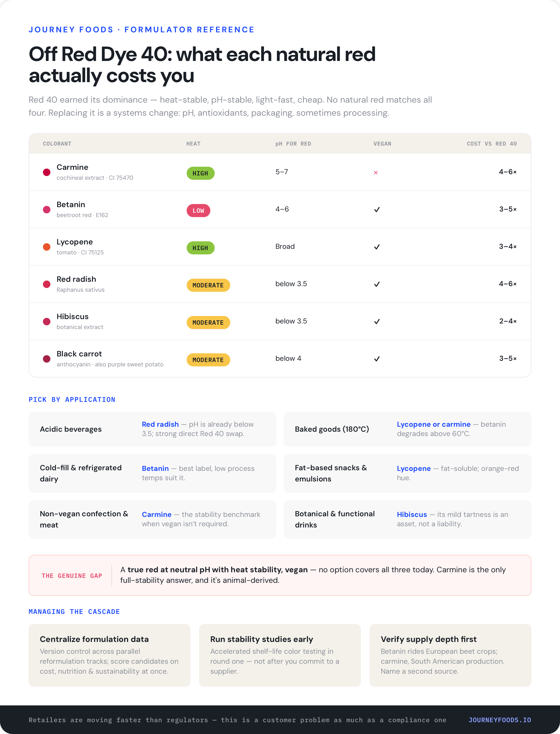The image size is (560, 734).
Task: Click the HEAT column header
Action: [x=193, y=144]
